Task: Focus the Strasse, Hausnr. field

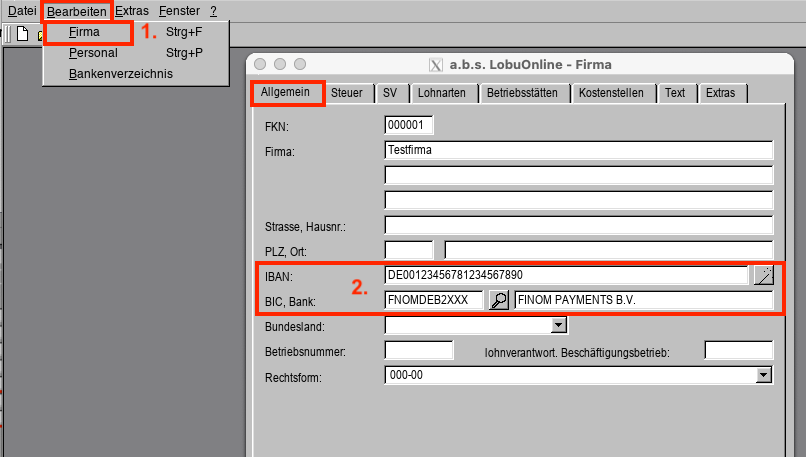Action: point(578,225)
